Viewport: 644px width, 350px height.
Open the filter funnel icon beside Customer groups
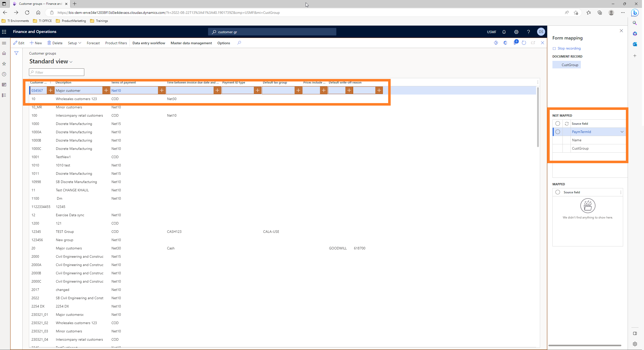[16, 53]
